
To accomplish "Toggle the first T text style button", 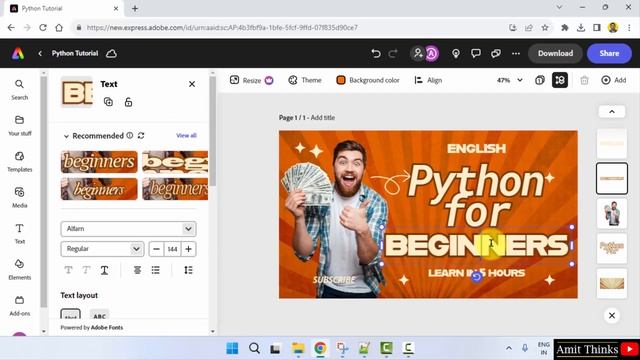I will click(68, 270).
